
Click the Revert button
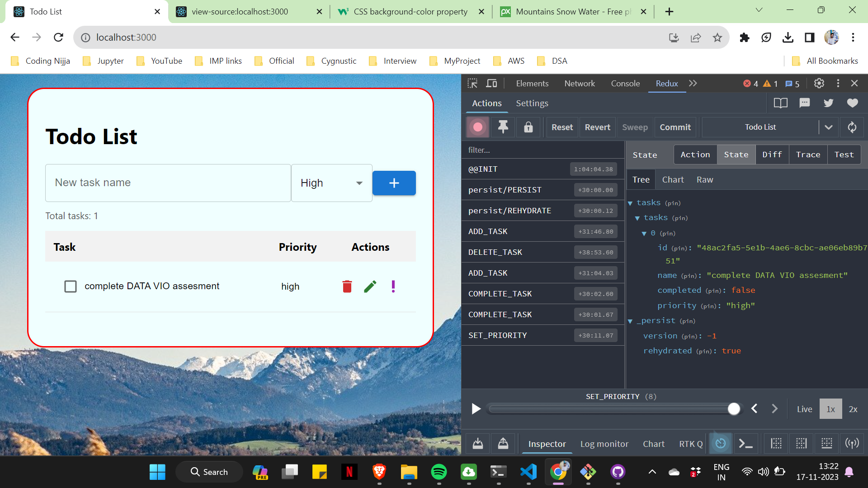pos(597,127)
